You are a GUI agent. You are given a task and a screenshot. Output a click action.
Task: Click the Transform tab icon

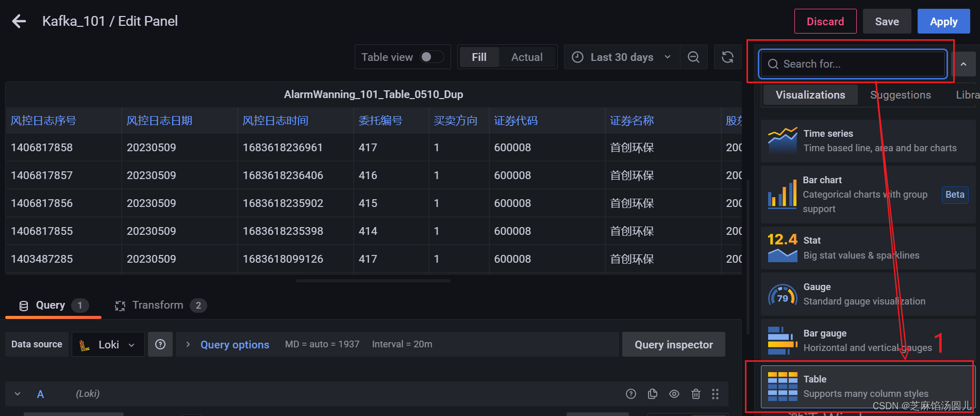point(120,306)
